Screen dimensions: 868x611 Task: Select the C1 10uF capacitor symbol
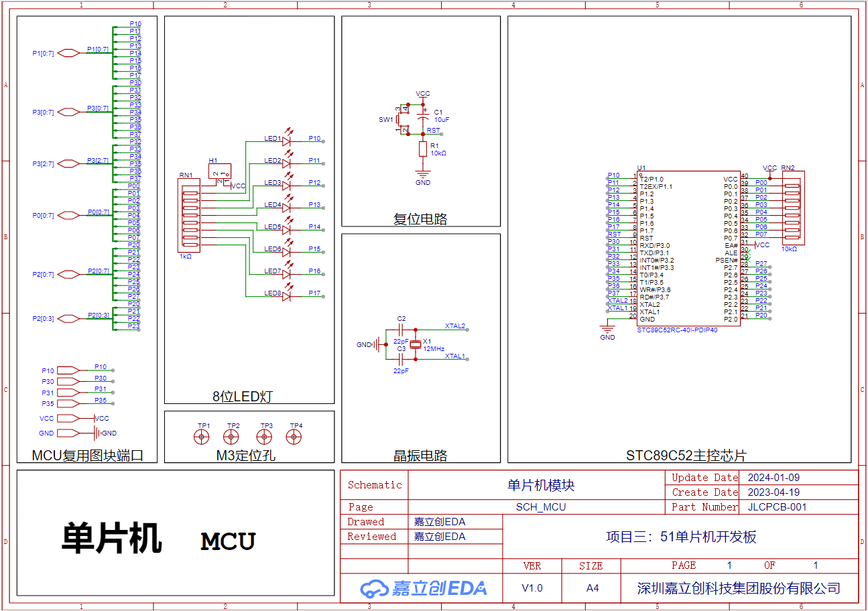[x=423, y=117]
